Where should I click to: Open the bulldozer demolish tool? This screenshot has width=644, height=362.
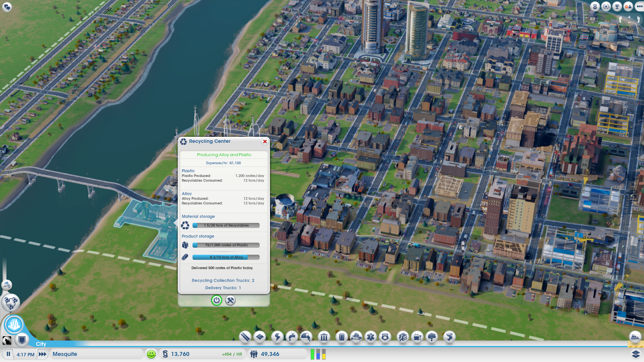tap(635, 337)
